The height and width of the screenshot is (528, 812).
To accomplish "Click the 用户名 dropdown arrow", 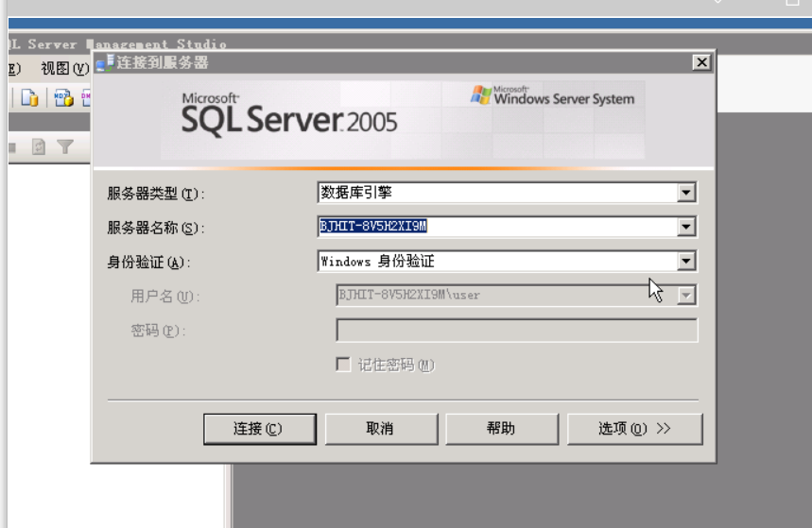I will click(x=686, y=295).
